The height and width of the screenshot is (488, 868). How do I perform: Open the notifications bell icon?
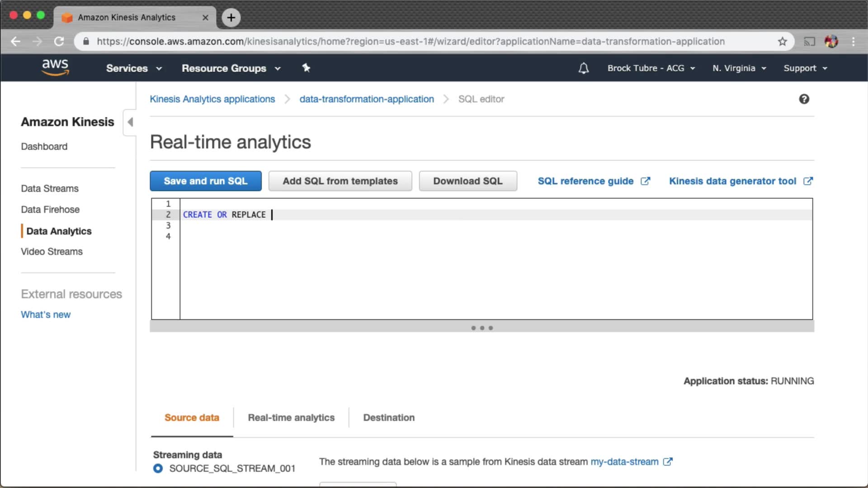(583, 68)
